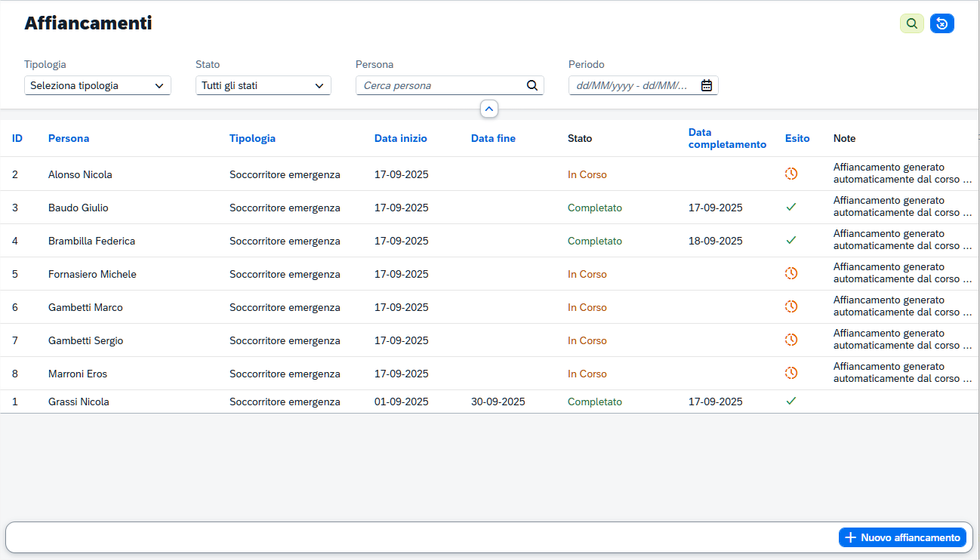The width and height of the screenshot is (980, 560).
Task: Click the green search icon button
Action: coord(911,24)
